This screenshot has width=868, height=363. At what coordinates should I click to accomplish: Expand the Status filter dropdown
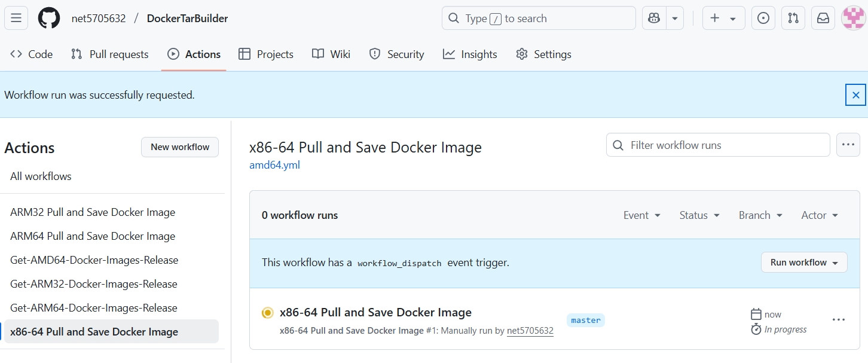[699, 215]
